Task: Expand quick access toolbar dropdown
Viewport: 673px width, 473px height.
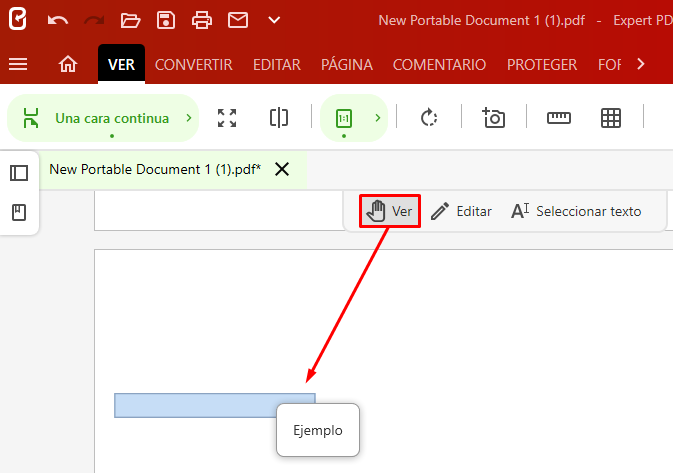Action: click(x=274, y=20)
